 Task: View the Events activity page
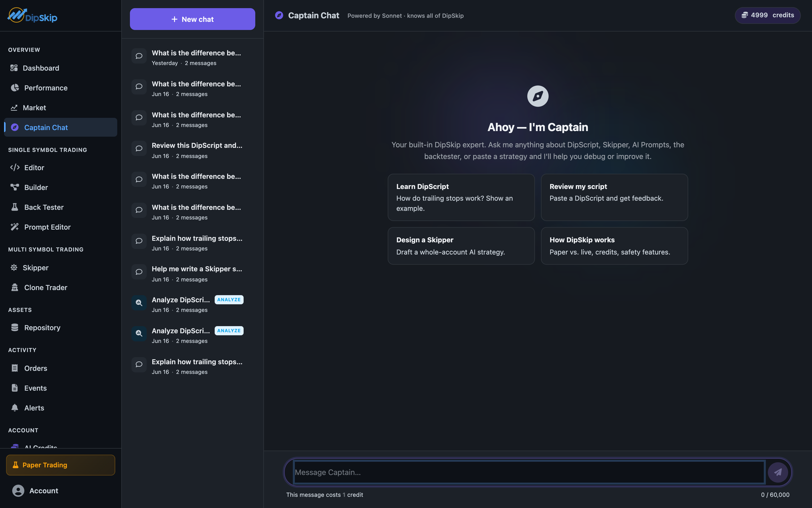tap(60, 388)
